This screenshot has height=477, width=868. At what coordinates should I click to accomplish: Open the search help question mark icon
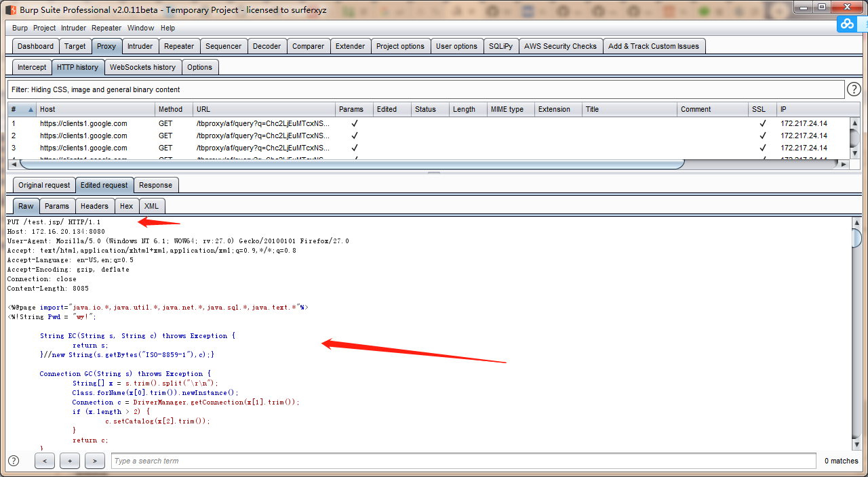[x=14, y=461]
